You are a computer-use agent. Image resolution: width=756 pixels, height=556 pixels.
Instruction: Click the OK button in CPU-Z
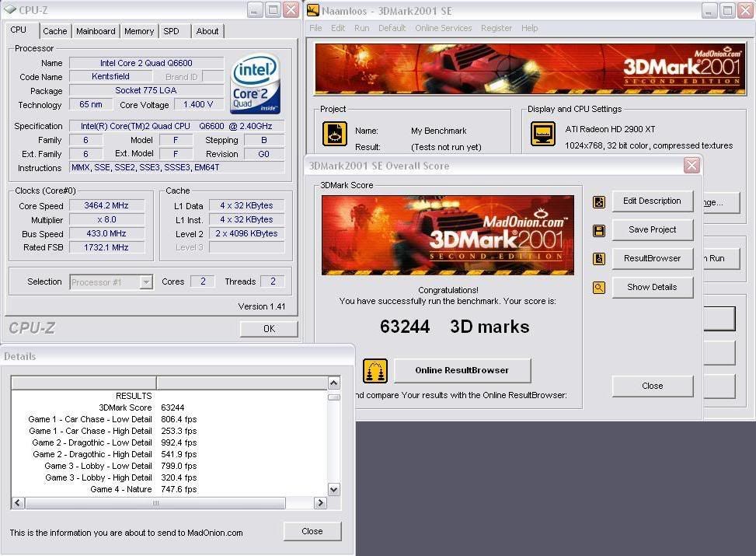(x=269, y=329)
